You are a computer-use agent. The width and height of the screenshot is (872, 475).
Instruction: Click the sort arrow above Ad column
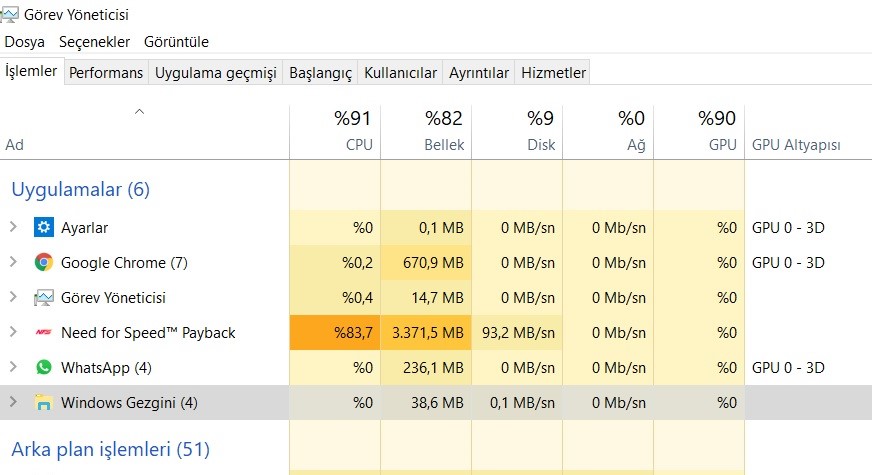[x=140, y=112]
